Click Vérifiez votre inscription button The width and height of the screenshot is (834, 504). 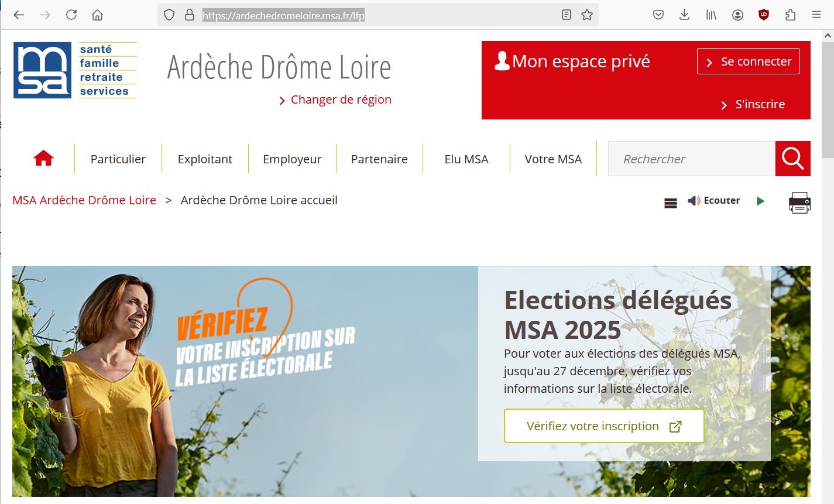(x=604, y=426)
